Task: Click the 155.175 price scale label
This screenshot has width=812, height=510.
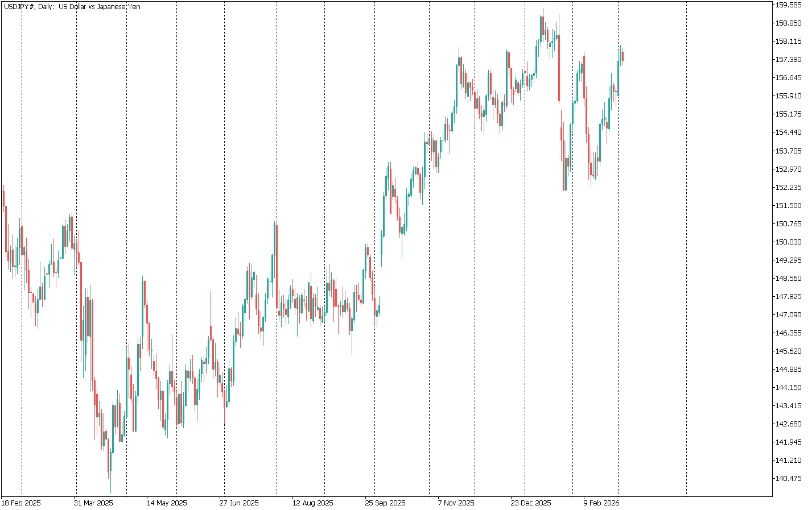Action: [789, 114]
